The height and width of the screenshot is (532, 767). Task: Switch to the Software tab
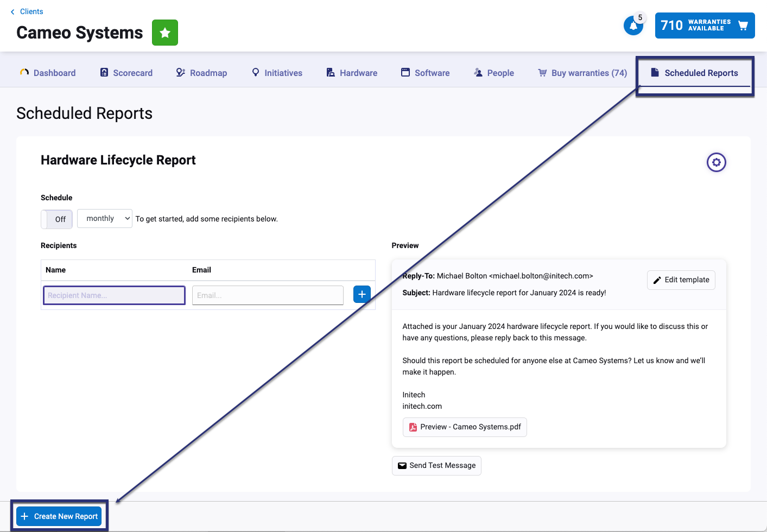(x=426, y=72)
